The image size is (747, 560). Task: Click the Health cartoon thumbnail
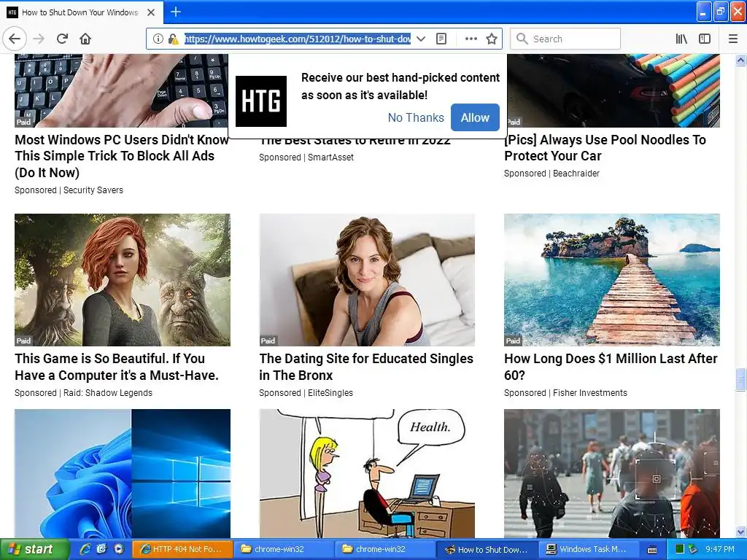(367, 473)
